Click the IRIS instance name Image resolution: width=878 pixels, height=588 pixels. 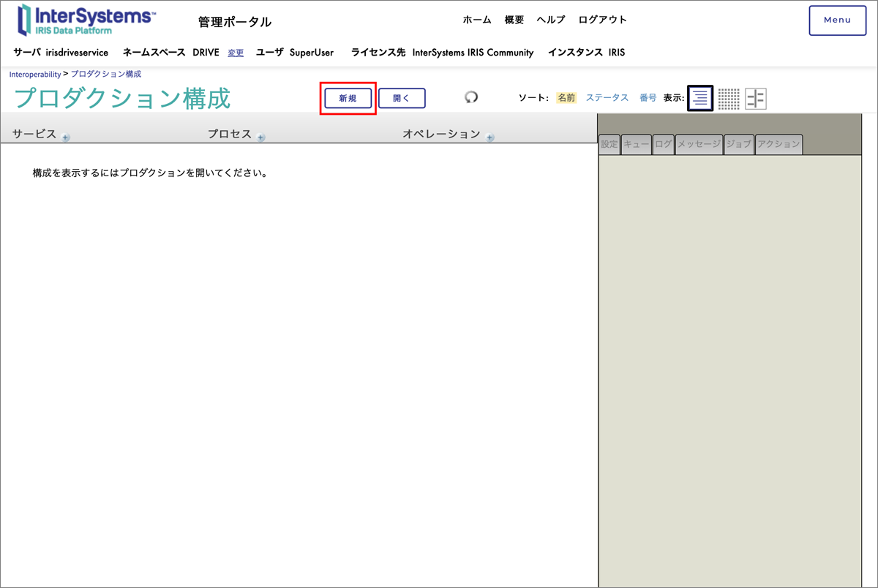click(617, 53)
